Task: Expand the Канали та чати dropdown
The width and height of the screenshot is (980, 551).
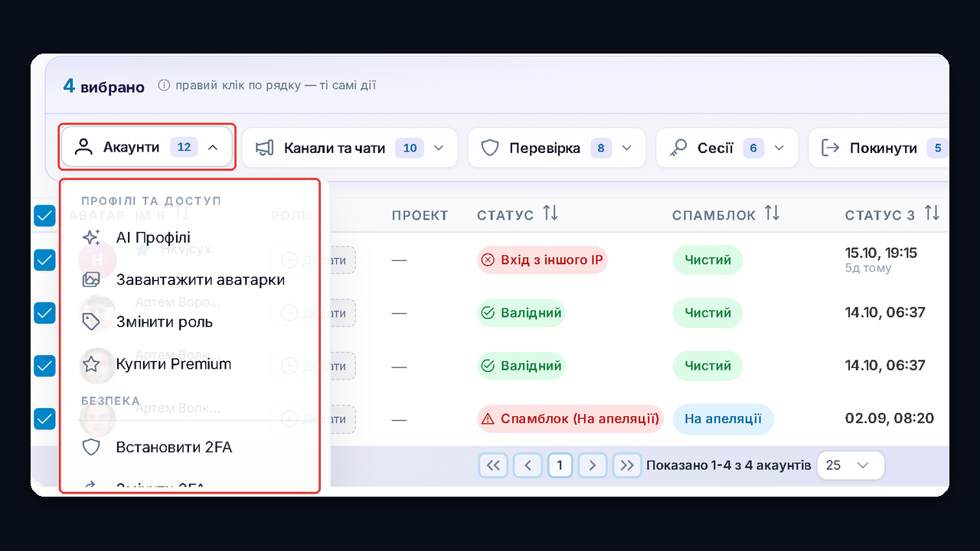Action: (x=350, y=148)
